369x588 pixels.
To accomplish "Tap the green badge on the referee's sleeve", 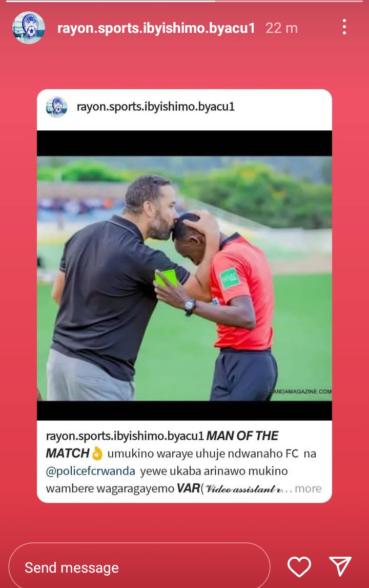I will pyautogui.click(x=229, y=278).
